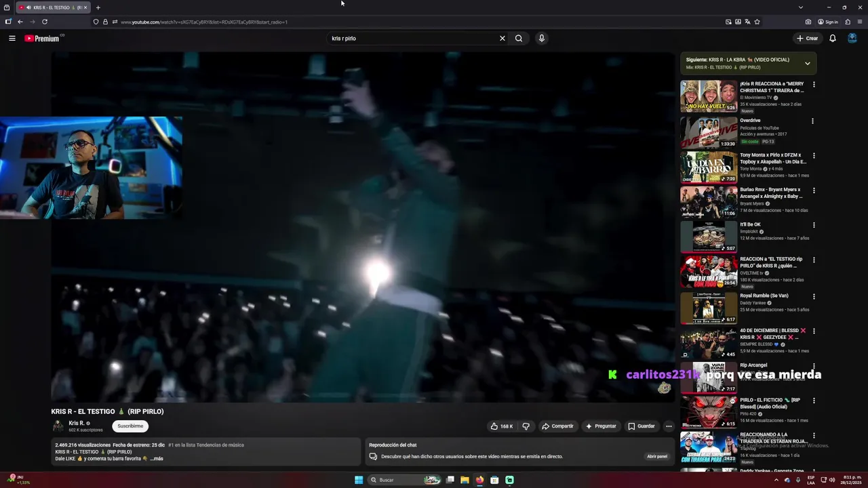Click the browser URL address bar

tap(407, 22)
